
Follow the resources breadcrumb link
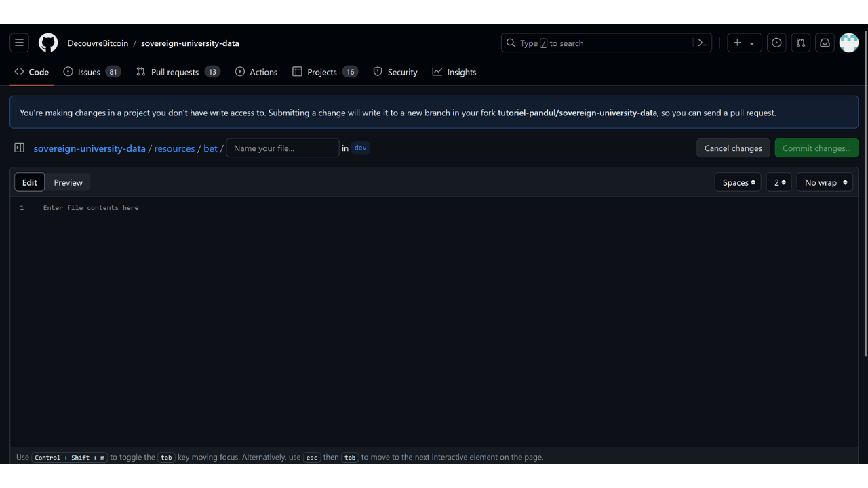[174, 148]
